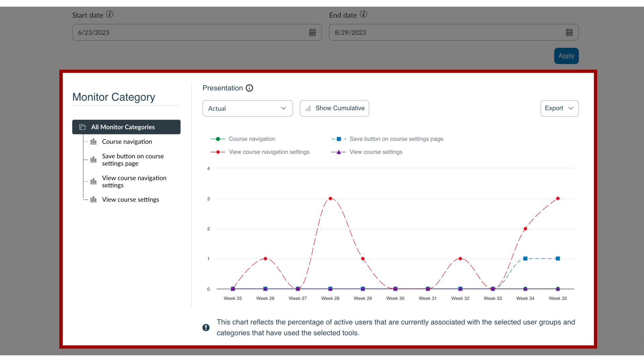Screen dimensions: 644x362
Task: Select View course settings menu item
Action: point(130,199)
